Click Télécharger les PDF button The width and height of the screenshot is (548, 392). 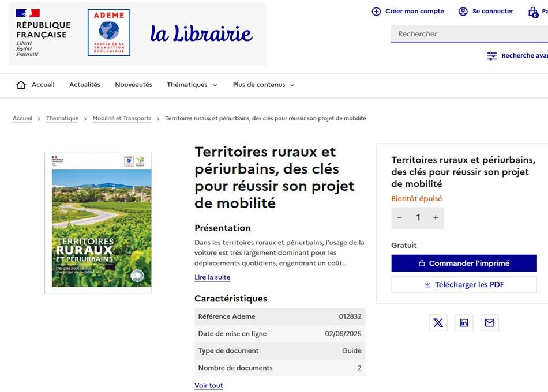tap(464, 285)
